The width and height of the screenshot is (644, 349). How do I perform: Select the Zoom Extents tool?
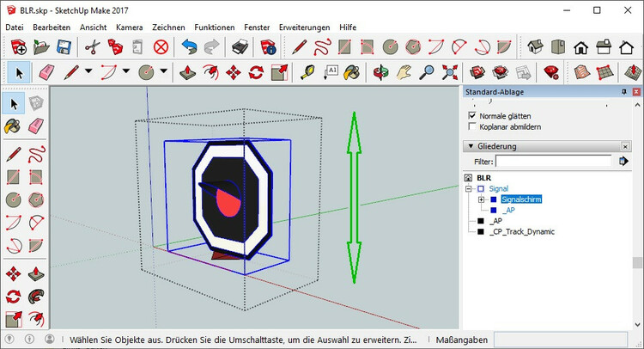click(x=448, y=72)
